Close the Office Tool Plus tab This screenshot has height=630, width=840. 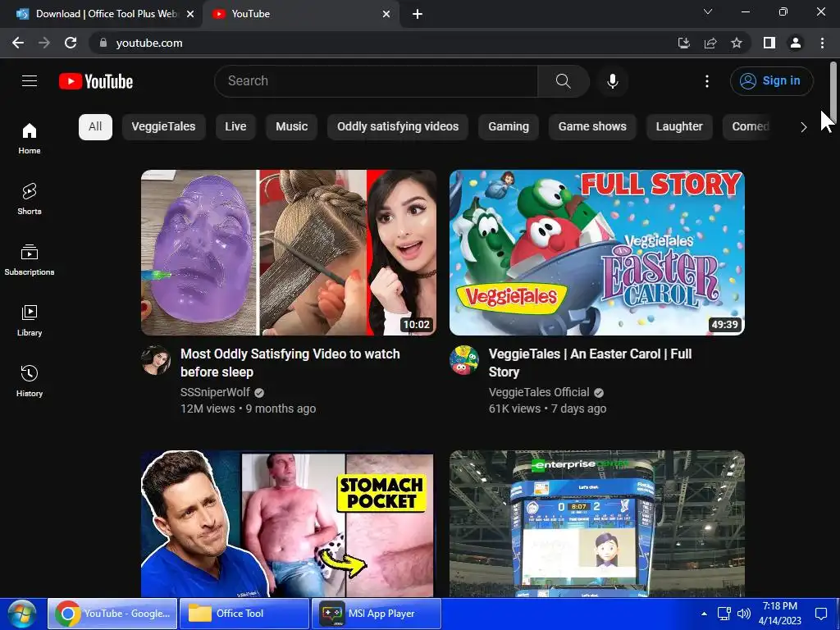coord(190,14)
